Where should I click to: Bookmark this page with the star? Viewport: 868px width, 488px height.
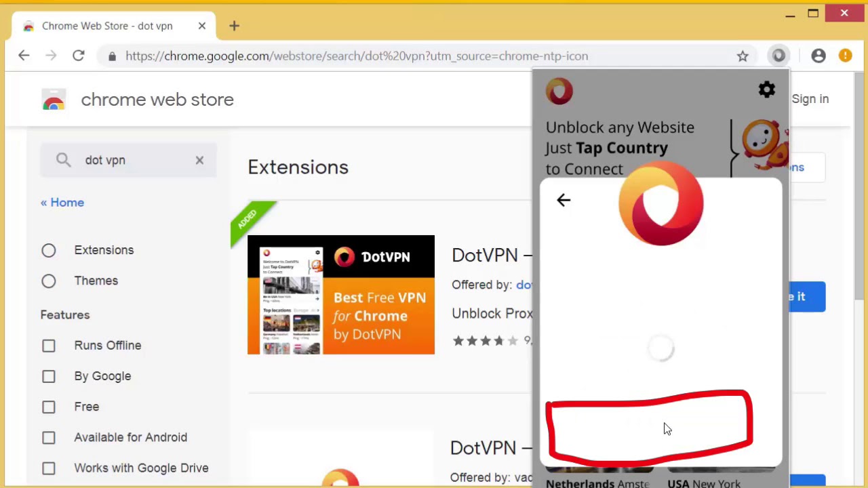pos(743,56)
